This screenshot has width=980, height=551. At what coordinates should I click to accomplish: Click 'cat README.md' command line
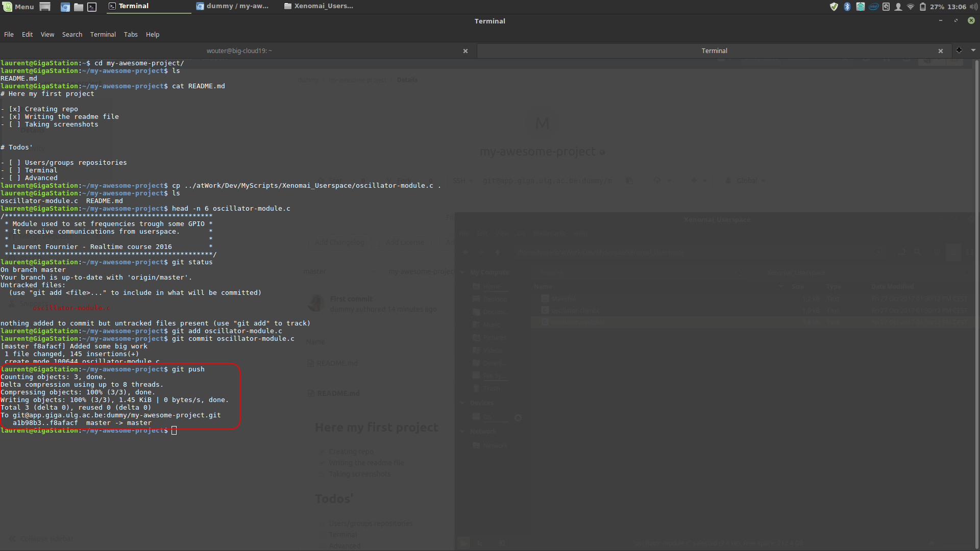(113, 86)
